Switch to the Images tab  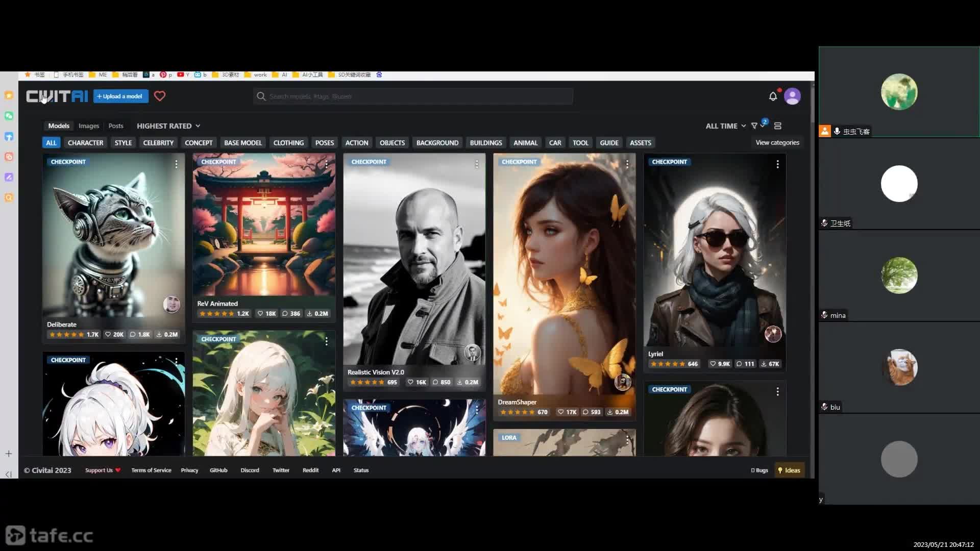[89, 126]
